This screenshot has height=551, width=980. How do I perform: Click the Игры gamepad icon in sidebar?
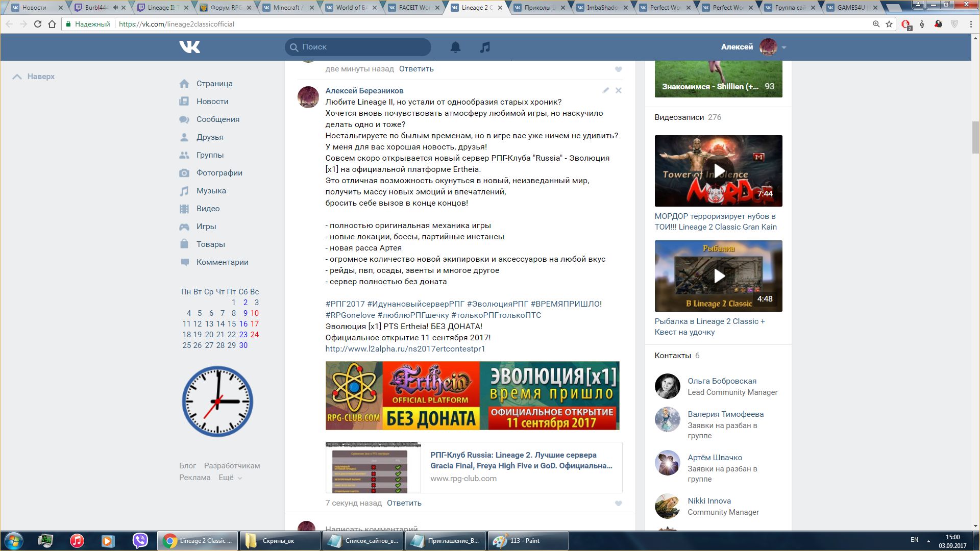(x=184, y=227)
